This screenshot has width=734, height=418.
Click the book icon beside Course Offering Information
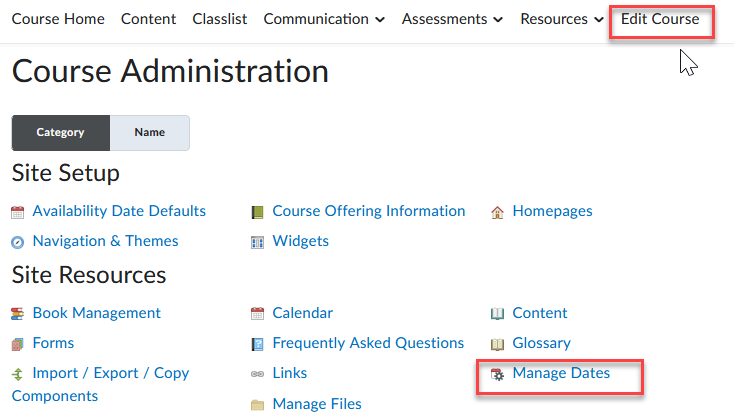point(257,212)
